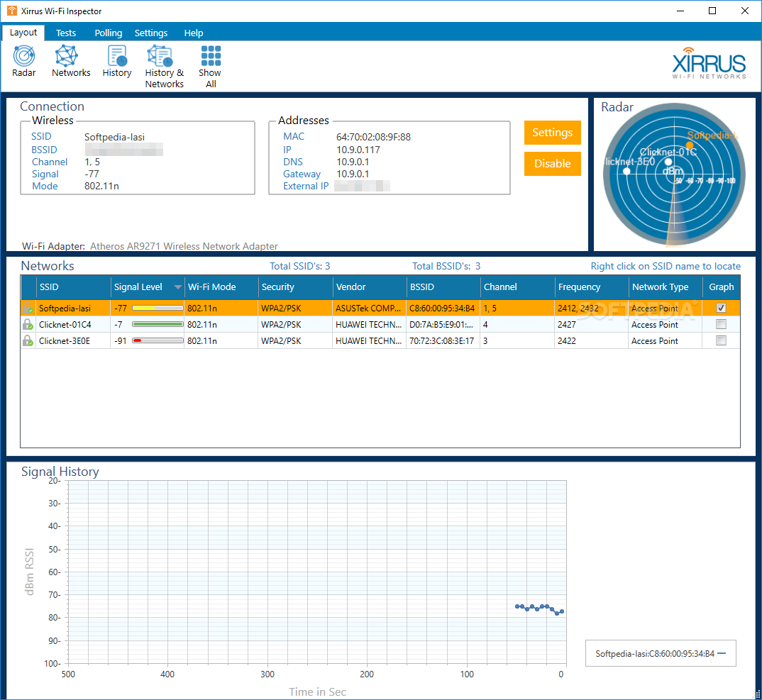Click Clicknet-01C4 green signal bar
The width and height of the screenshot is (762, 700).
pyautogui.click(x=158, y=325)
